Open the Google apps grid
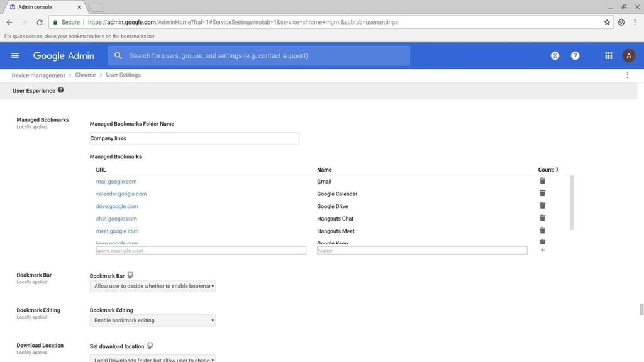Viewport: 644px width, 362px height. coord(609,55)
